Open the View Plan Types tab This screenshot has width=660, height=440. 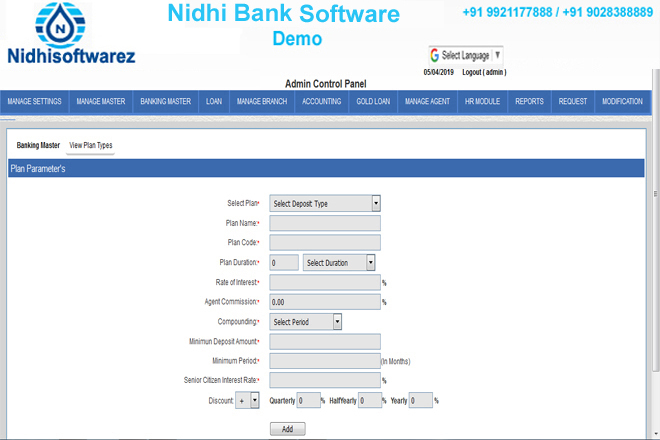[90, 146]
